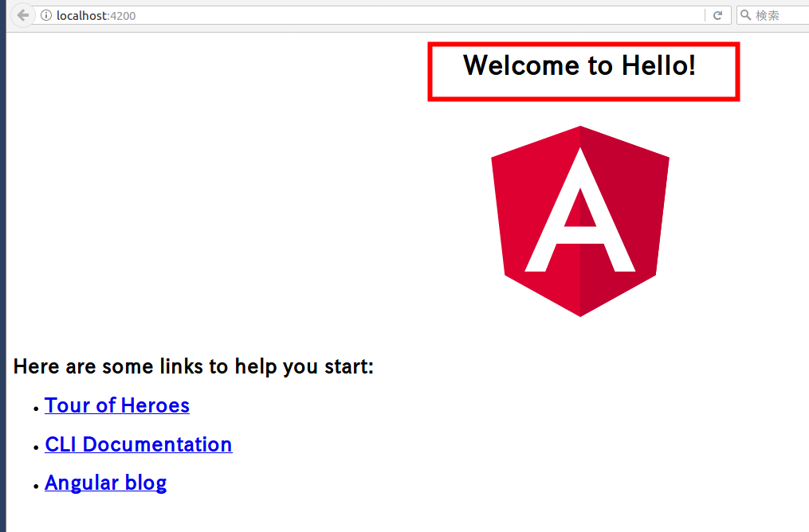Open the site information icon beside localhost

(46, 15)
